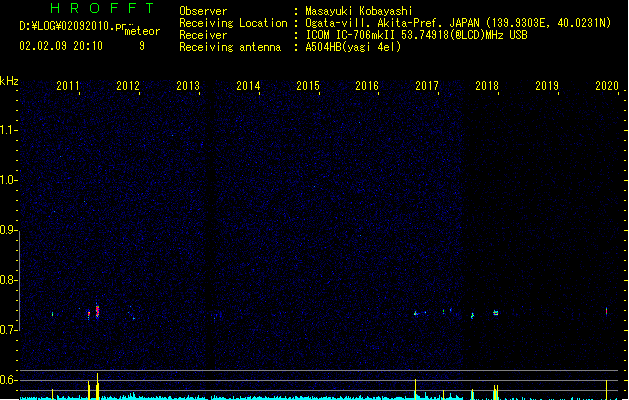Image resolution: width=629 pixels, height=400 pixels.
Task: Click the 2012 time axis label
Action: (128, 86)
